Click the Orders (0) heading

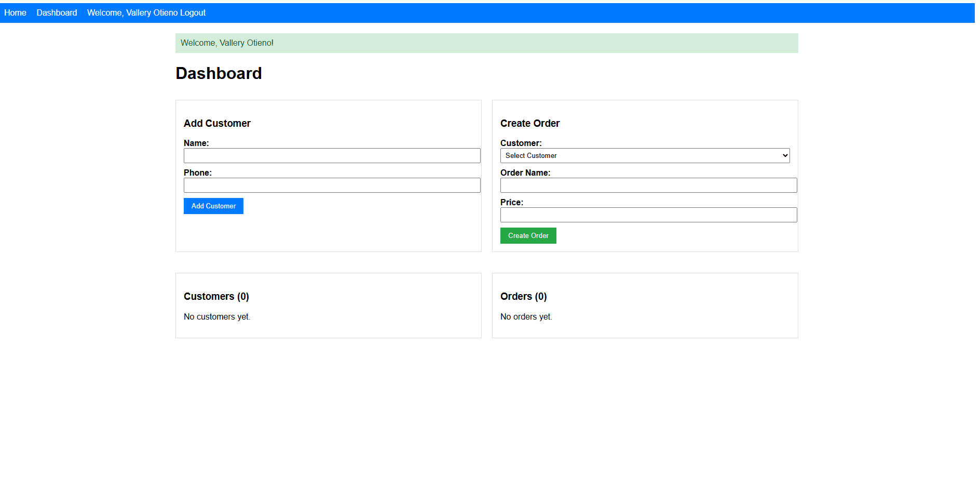[x=523, y=296]
